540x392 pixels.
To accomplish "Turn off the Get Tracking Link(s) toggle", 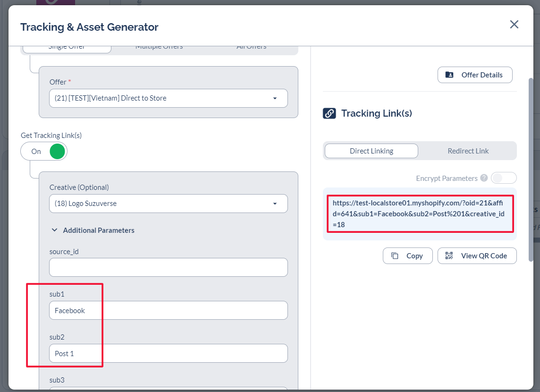I will click(44, 152).
